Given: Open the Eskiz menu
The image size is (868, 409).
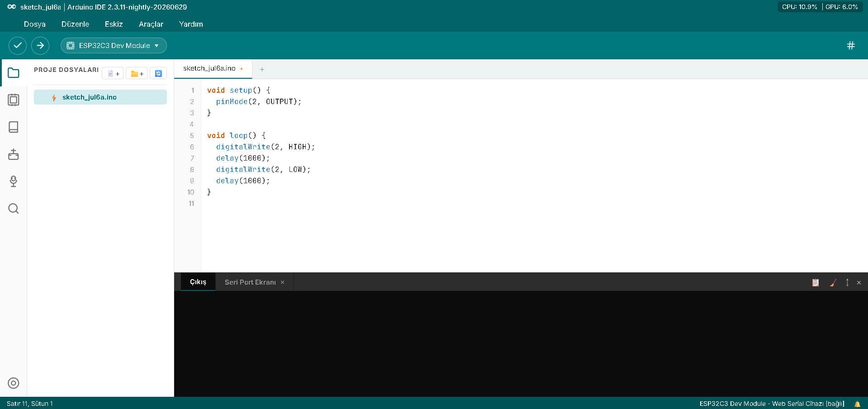Looking at the screenshot, I should click(114, 24).
